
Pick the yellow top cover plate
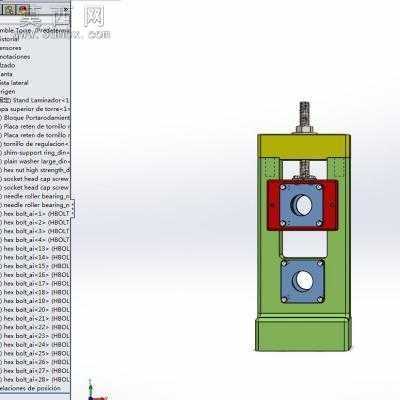pos(303,146)
